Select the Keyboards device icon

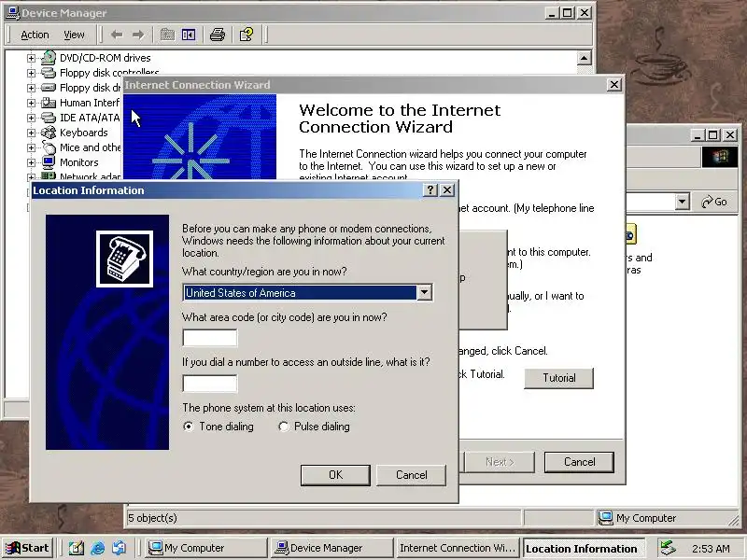49,133
